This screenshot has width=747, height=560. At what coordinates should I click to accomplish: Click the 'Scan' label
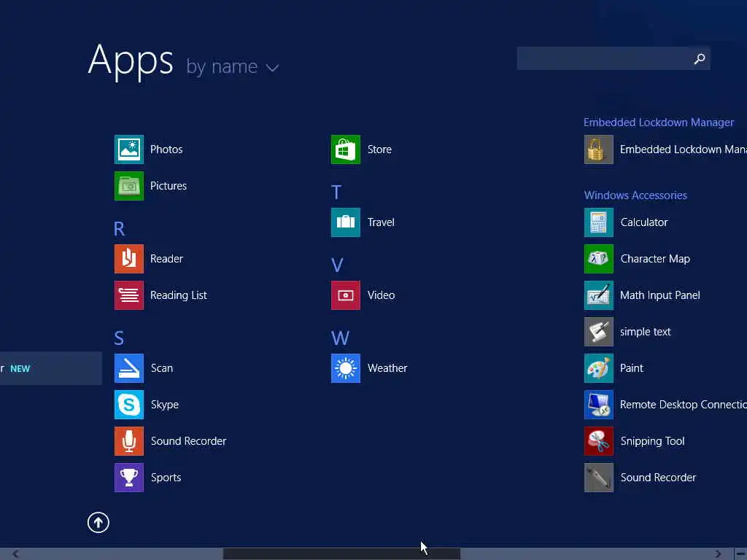[161, 368]
